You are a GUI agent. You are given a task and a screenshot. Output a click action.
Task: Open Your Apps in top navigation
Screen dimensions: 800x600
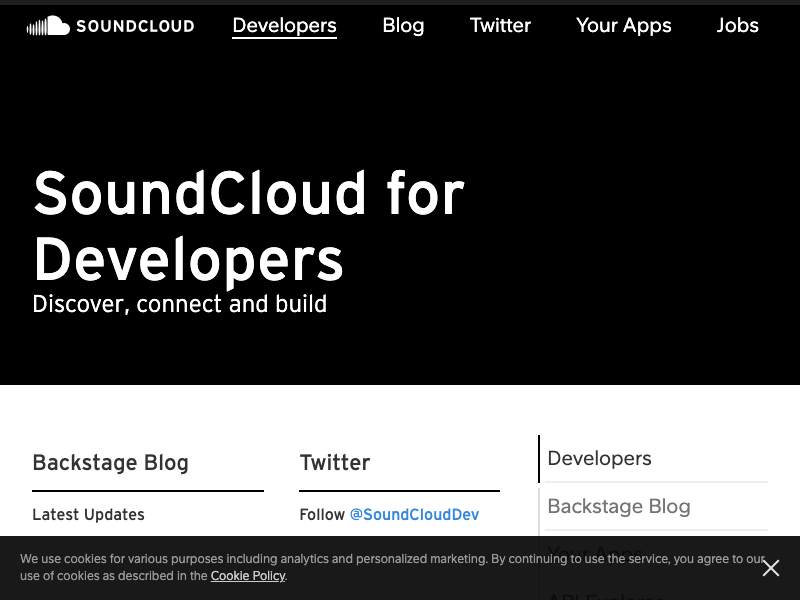tap(623, 26)
